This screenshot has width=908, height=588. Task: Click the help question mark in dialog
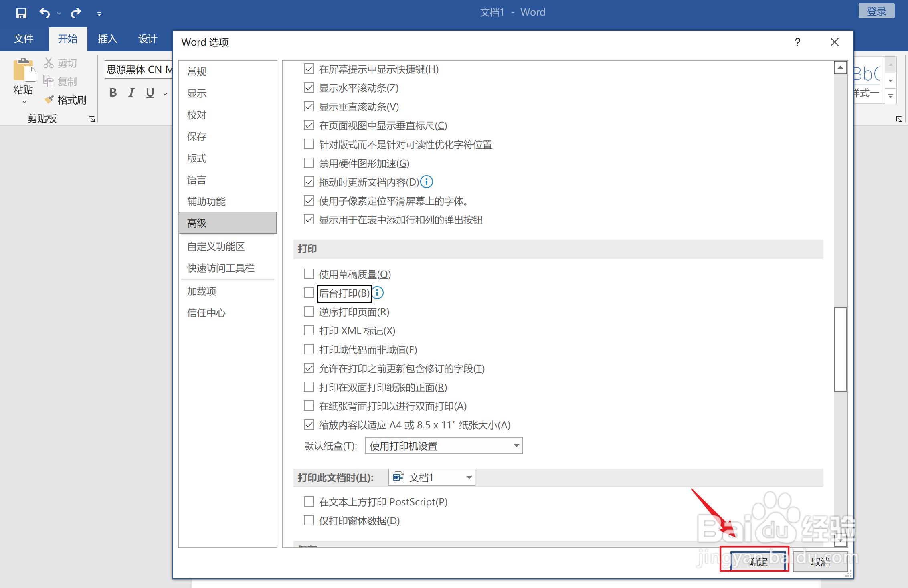pos(797,42)
